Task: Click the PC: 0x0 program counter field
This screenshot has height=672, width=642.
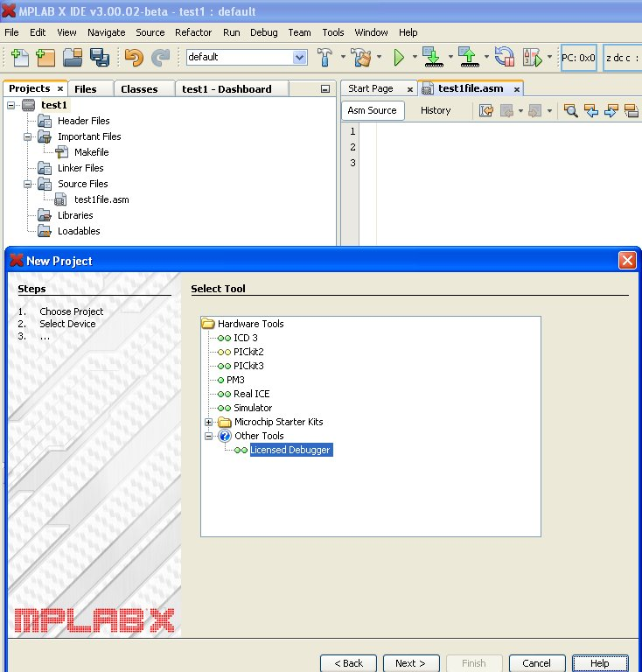Action: point(578,58)
